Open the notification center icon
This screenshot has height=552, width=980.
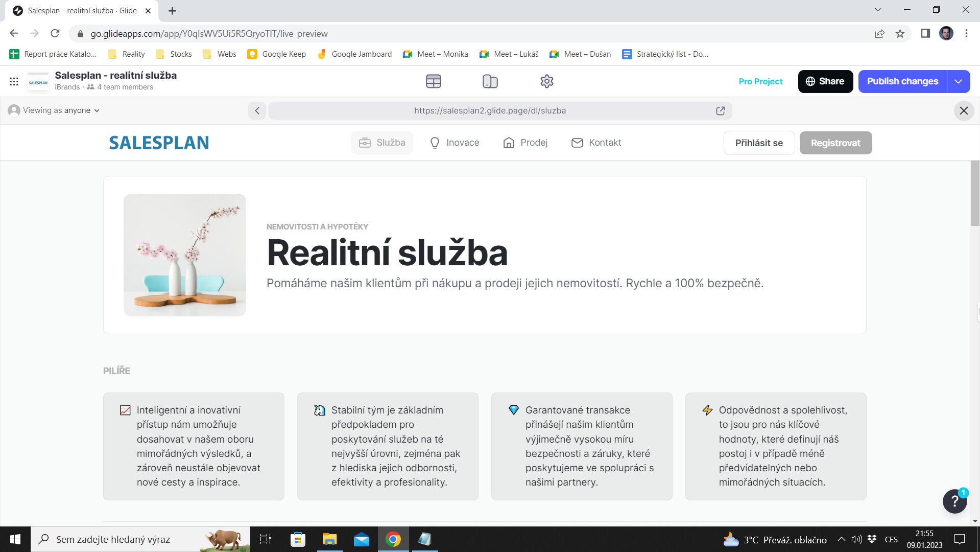click(960, 539)
